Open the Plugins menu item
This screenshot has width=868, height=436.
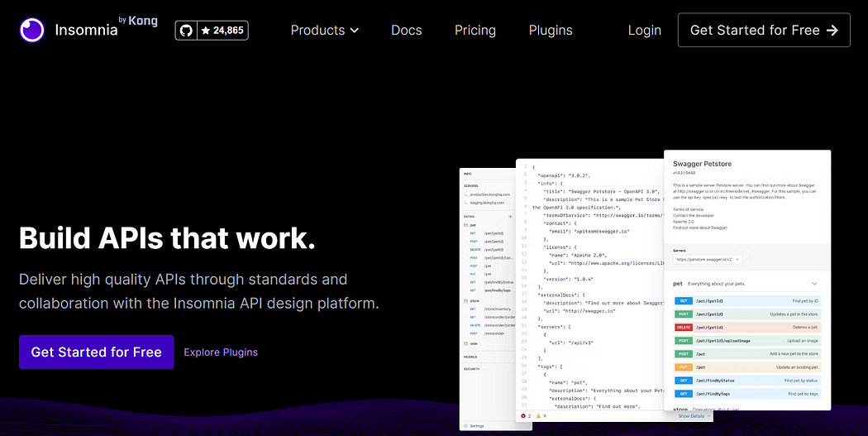(x=551, y=31)
